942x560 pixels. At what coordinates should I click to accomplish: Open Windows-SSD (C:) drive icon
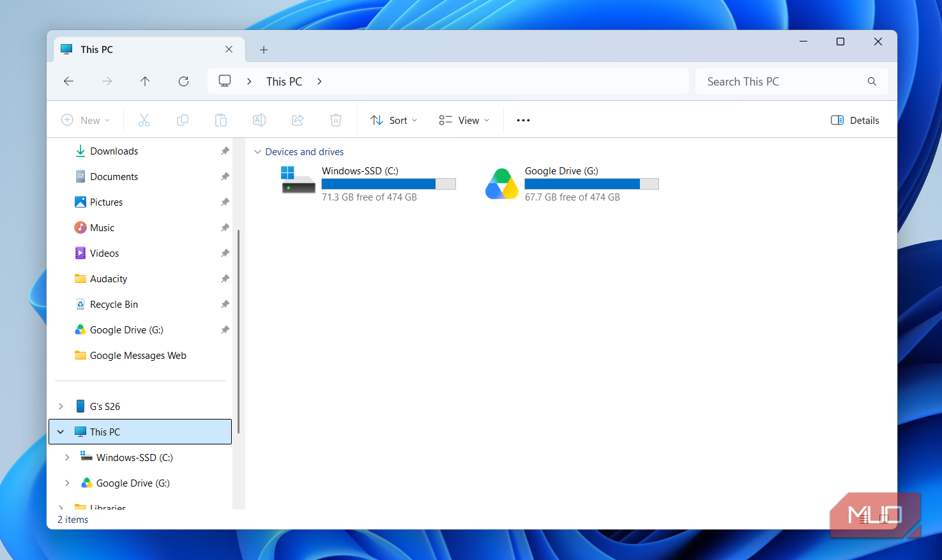click(298, 180)
